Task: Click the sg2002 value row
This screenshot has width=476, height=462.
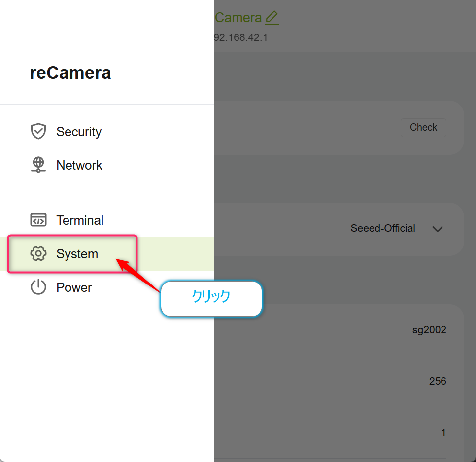Action: click(339, 330)
